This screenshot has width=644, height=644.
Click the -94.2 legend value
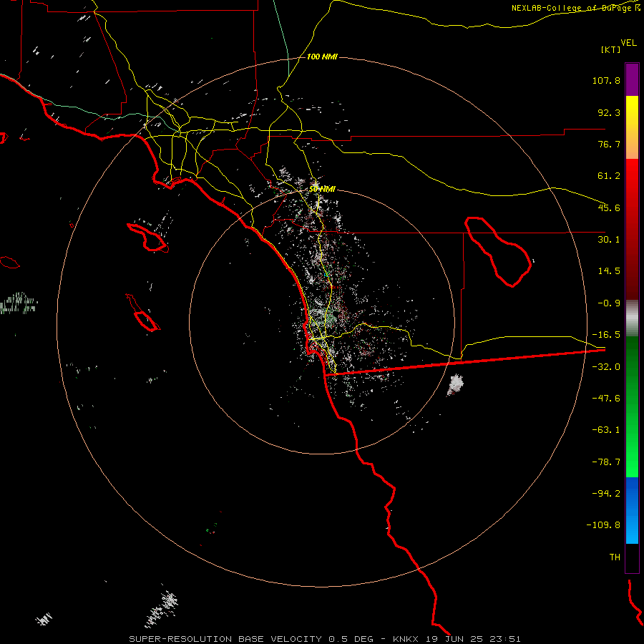[x=606, y=493]
